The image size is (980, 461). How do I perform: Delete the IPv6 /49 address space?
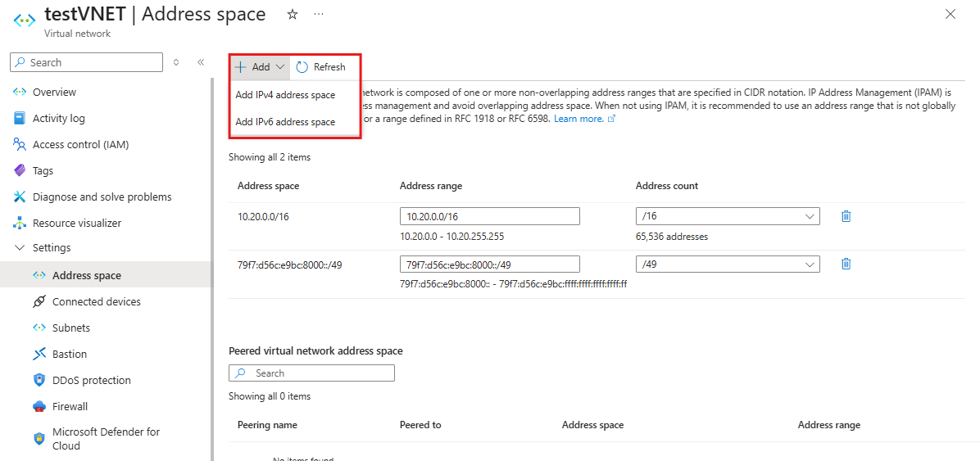[846, 264]
